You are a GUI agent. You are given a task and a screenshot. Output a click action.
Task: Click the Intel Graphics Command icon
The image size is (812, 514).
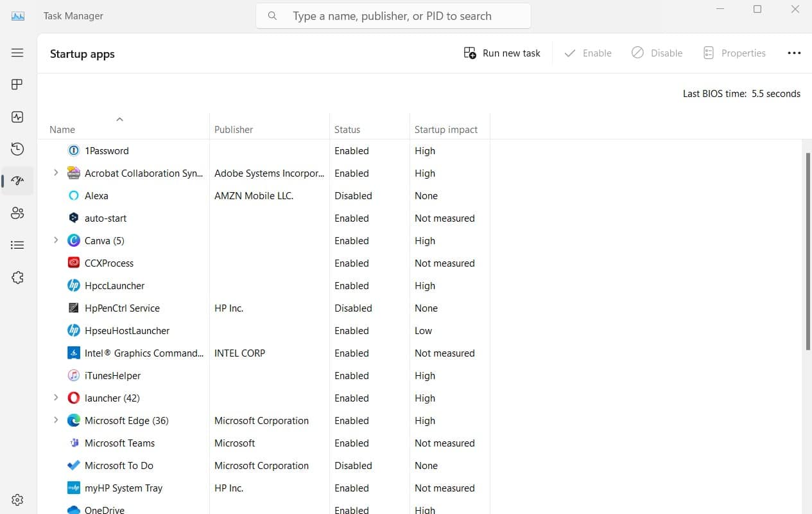(74, 353)
